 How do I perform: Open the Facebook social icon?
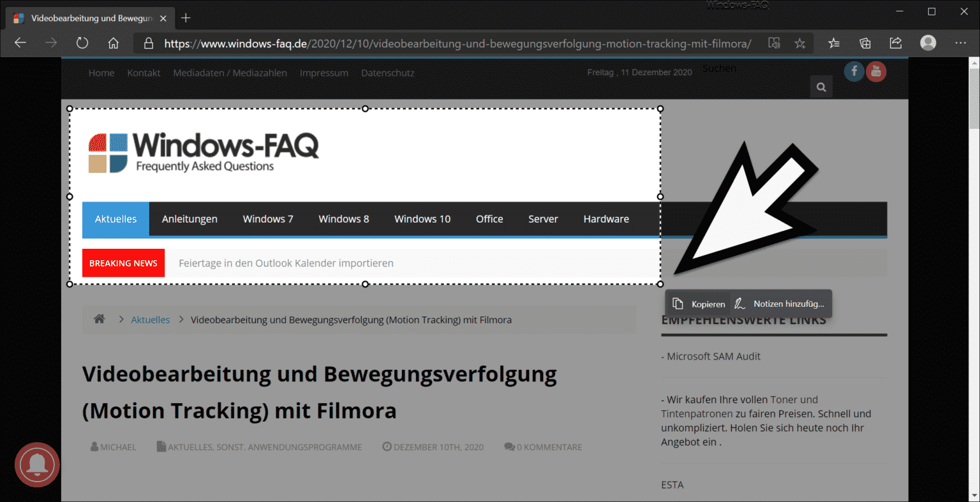coord(854,71)
